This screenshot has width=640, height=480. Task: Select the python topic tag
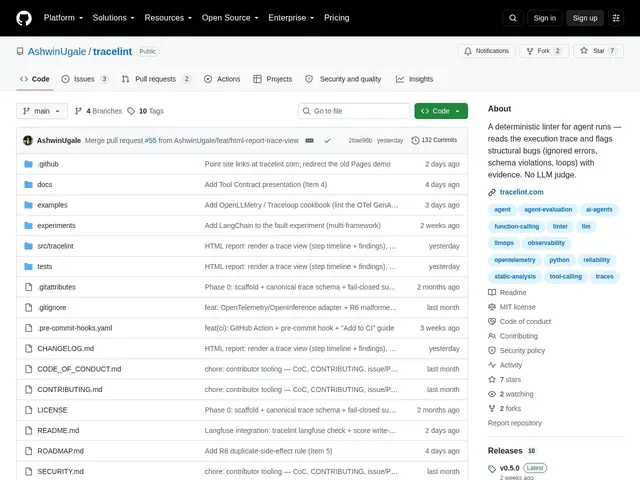click(x=559, y=260)
